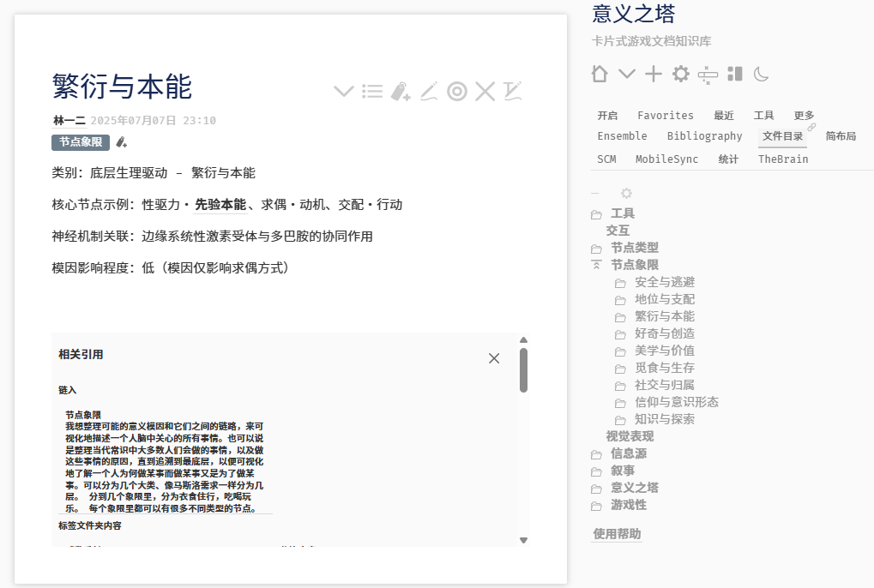This screenshot has width=874, height=588.
Task: Click the chain link icon above 文件目录 tab
Action: (x=811, y=127)
